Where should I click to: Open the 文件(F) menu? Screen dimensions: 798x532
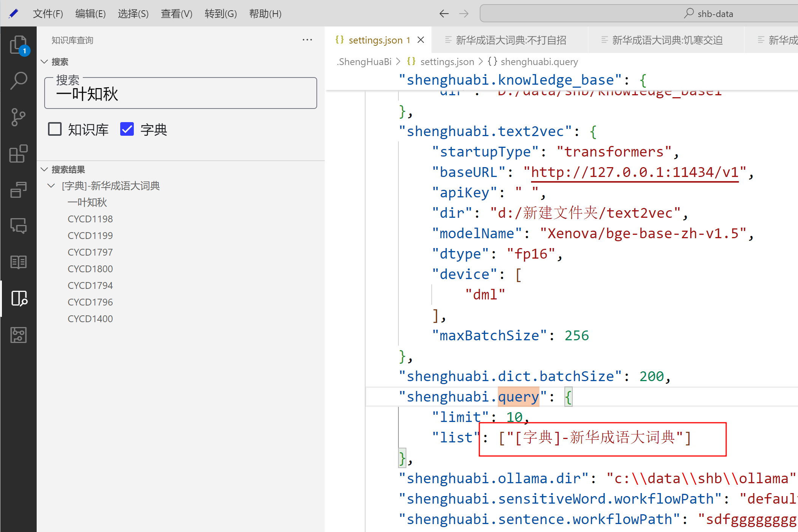coord(48,14)
